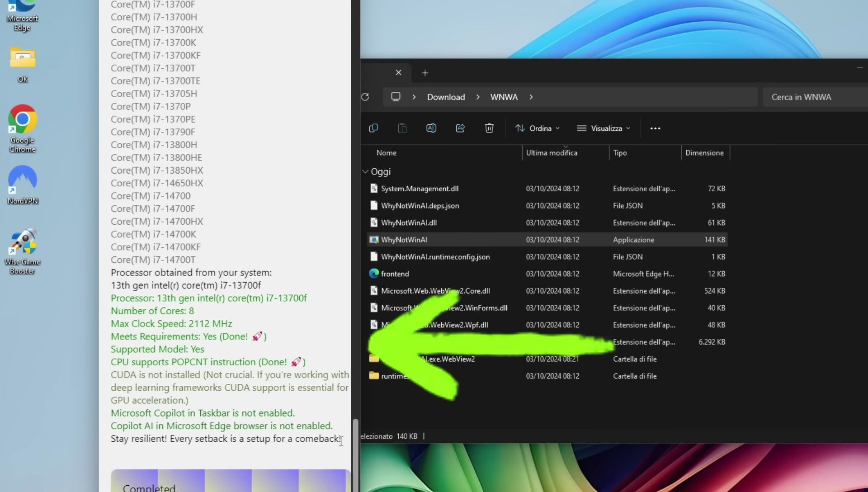Expand chevron between Download and WNWA

(478, 97)
